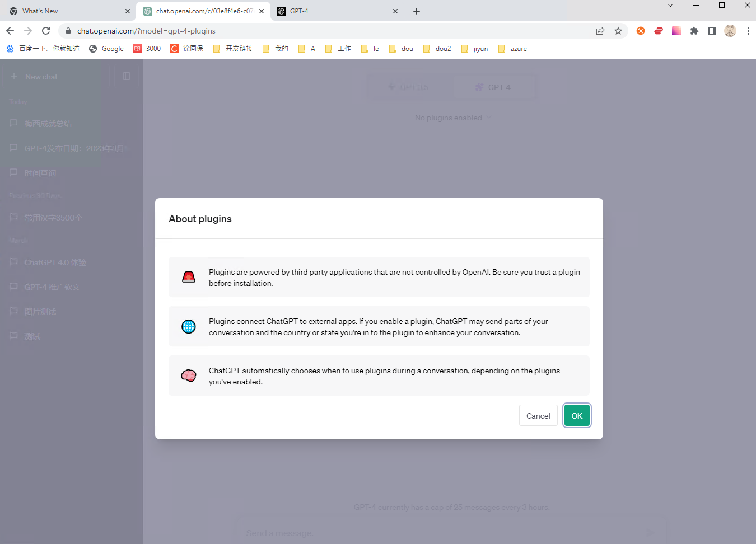Click the globe icon in dialog
This screenshot has height=544, width=756.
click(x=189, y=326)
